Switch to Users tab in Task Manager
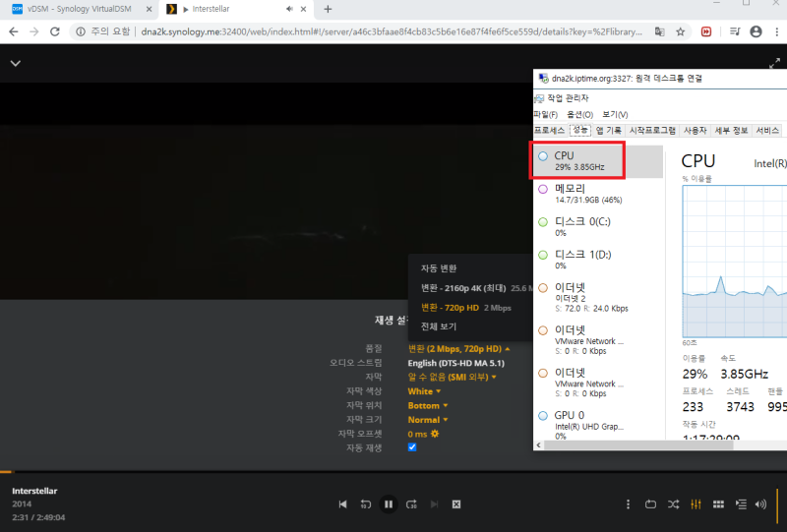This screenshot has width=787, height=532. point(696,131)
